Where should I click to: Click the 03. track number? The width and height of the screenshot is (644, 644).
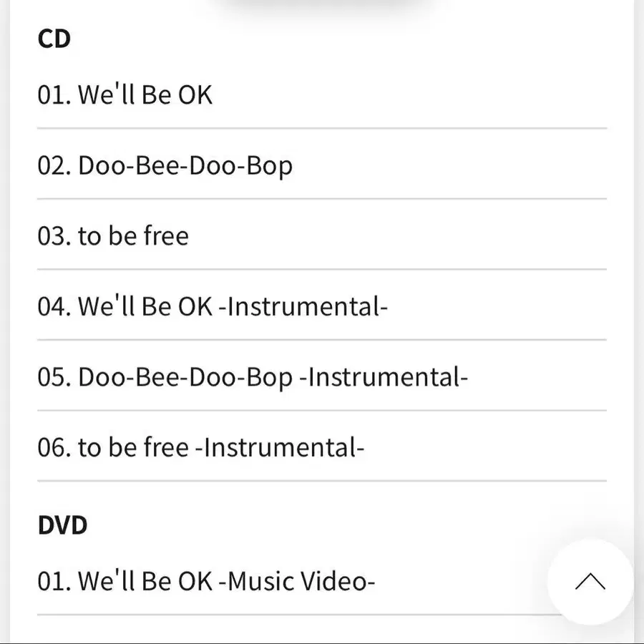(x=54, y=236)
